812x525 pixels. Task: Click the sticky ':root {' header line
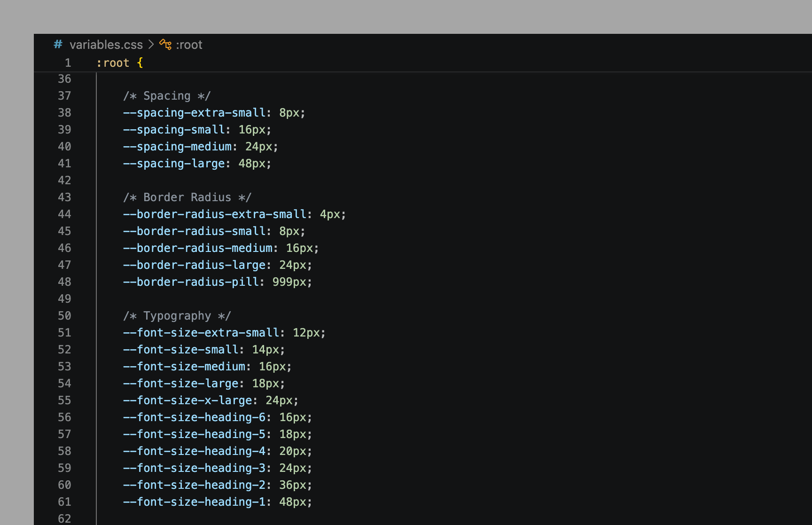click(119, 63)
